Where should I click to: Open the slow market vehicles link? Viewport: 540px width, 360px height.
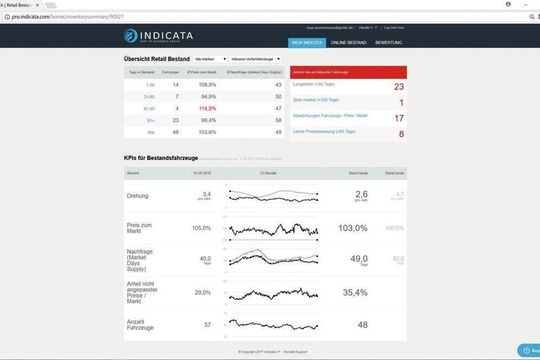[x=316, y=100]
